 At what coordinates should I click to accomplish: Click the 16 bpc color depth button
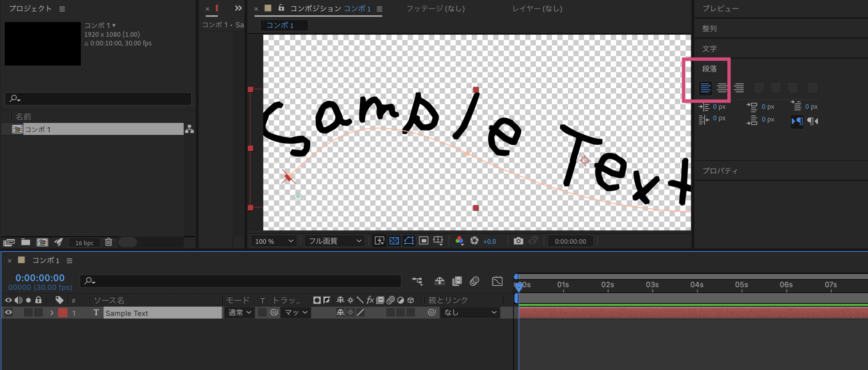click(84, 242)
